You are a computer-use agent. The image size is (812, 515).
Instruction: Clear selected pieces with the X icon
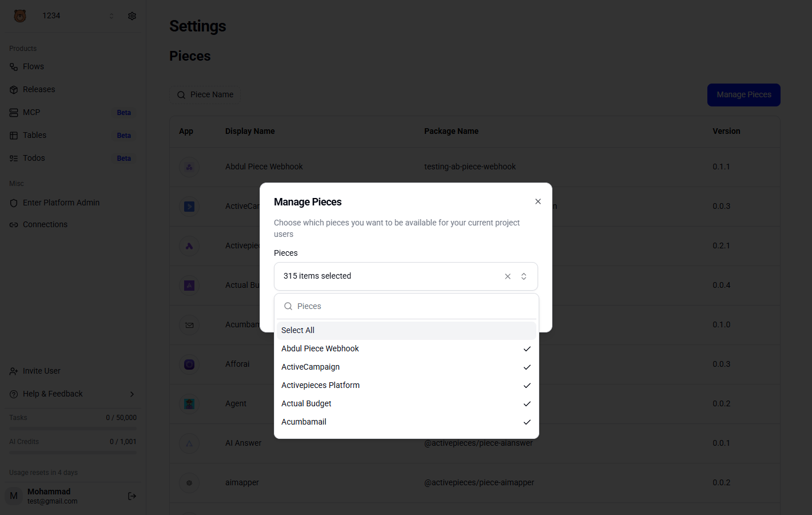(x=507, y=276)
